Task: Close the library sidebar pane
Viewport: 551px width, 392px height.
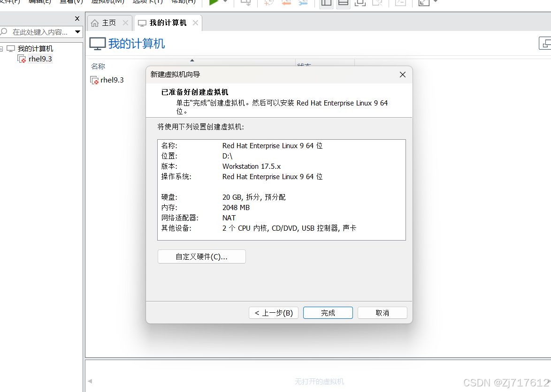Action: coord(77,19)
